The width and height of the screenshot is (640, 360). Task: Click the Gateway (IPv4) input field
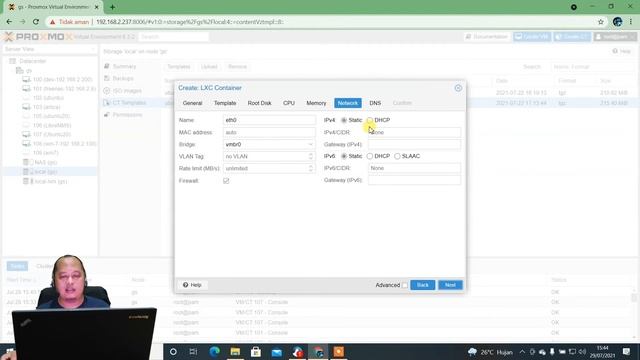click(414, 144)
